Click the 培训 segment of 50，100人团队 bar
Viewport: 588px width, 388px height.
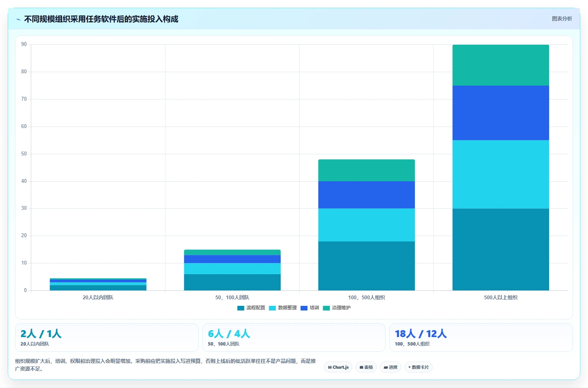pyautogui.click(x=232, y=259)
